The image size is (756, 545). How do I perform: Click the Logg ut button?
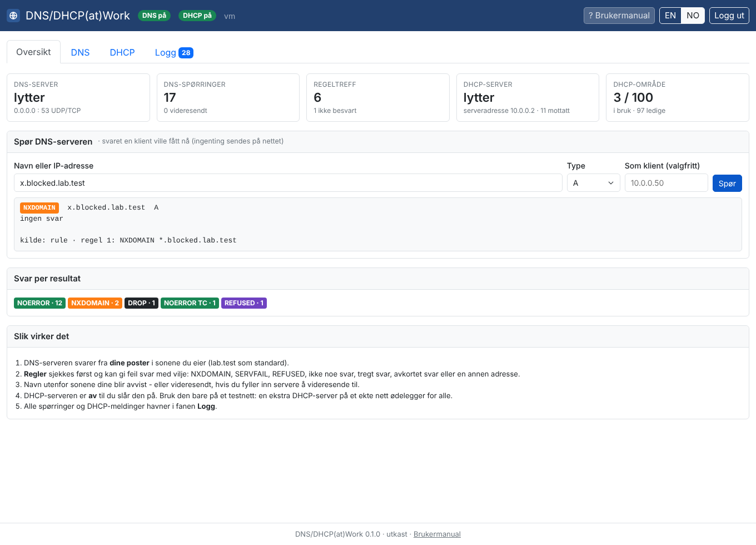pos(729,16)
